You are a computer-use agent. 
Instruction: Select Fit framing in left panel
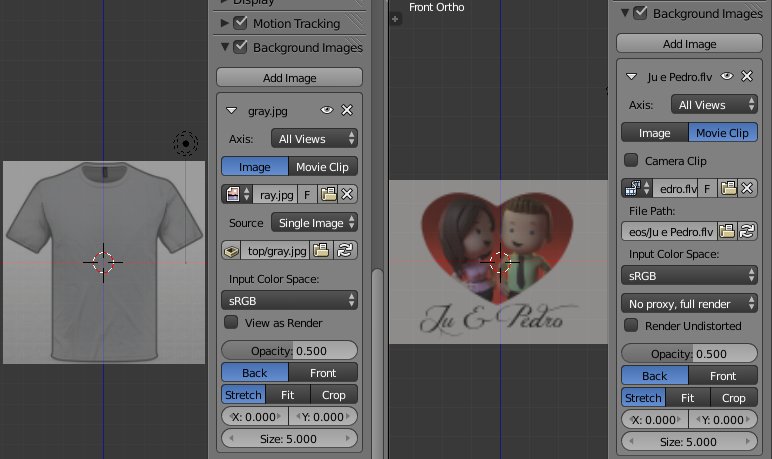point(288,394)
